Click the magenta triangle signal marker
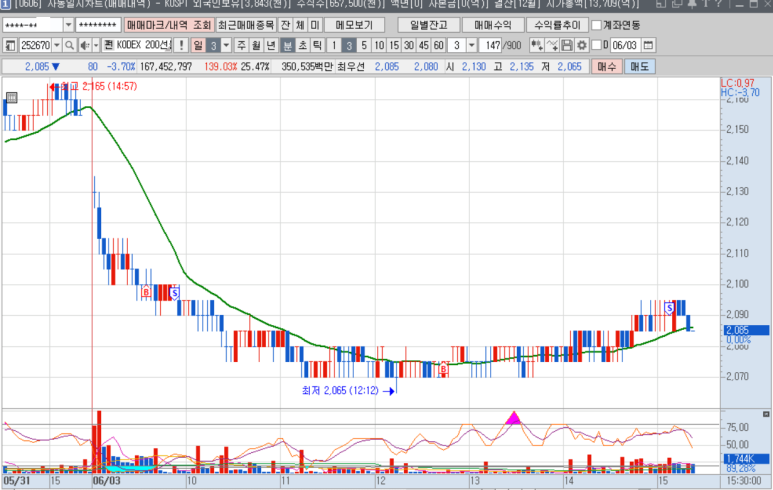This screenshot has width=773, height=490. coord(514,418)
